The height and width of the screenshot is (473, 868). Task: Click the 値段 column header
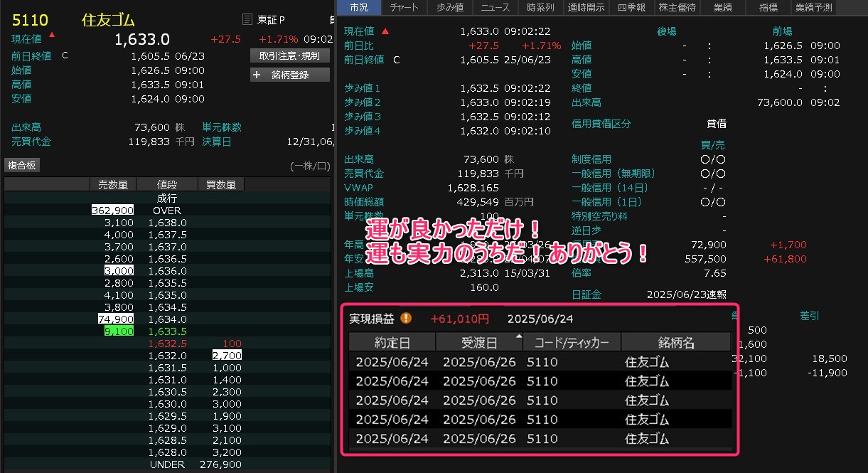tap(166, 185)
